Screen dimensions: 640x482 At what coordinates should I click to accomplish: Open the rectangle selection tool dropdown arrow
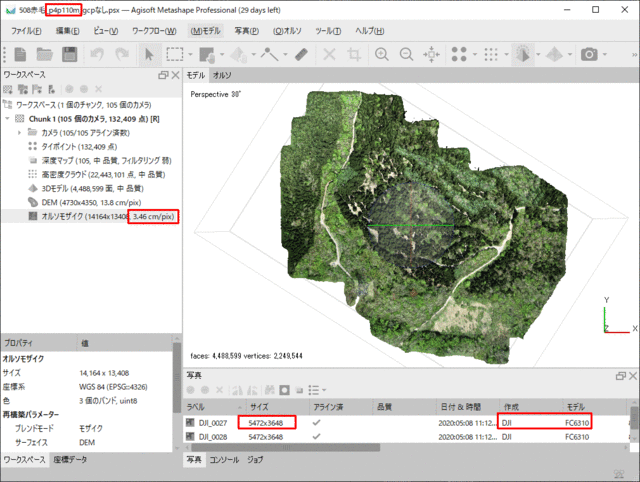click(190, 54)
